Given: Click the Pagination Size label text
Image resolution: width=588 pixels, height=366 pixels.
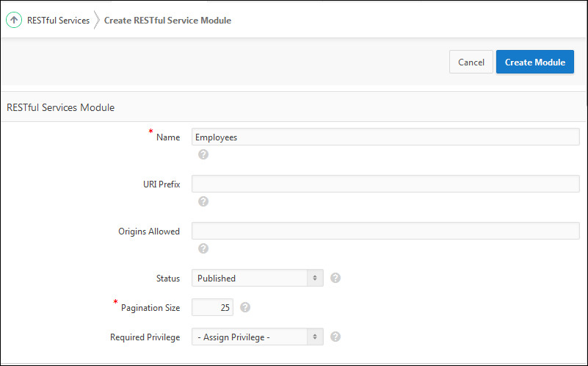Looking at the screenshot, I should point(150,308).
